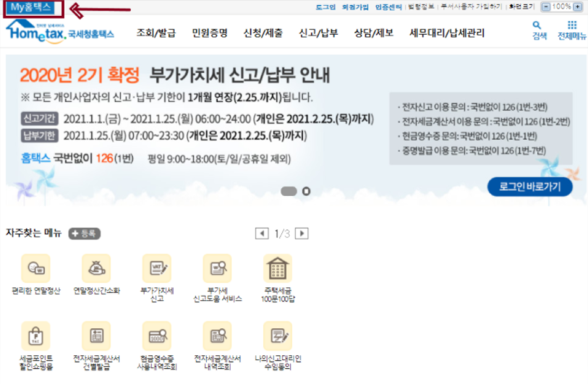Click the +등록 button for favorite menus

(x=85, y=234)
